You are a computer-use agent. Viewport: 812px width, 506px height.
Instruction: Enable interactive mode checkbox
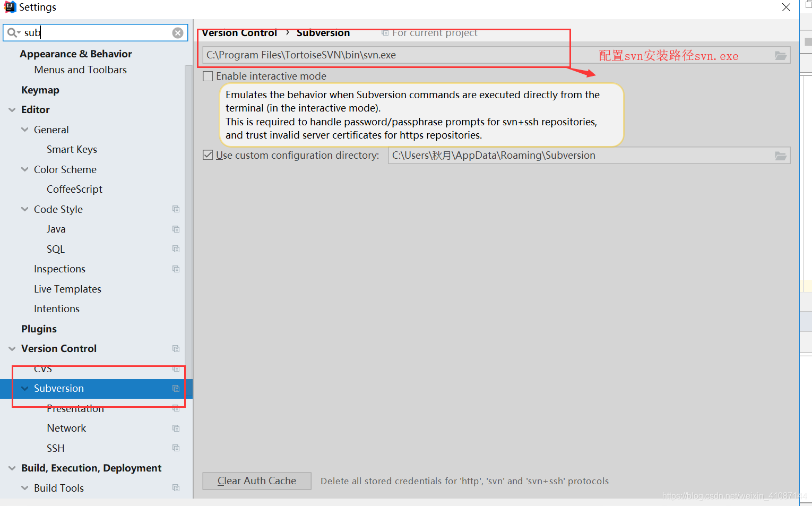click(x=208, y=76)
